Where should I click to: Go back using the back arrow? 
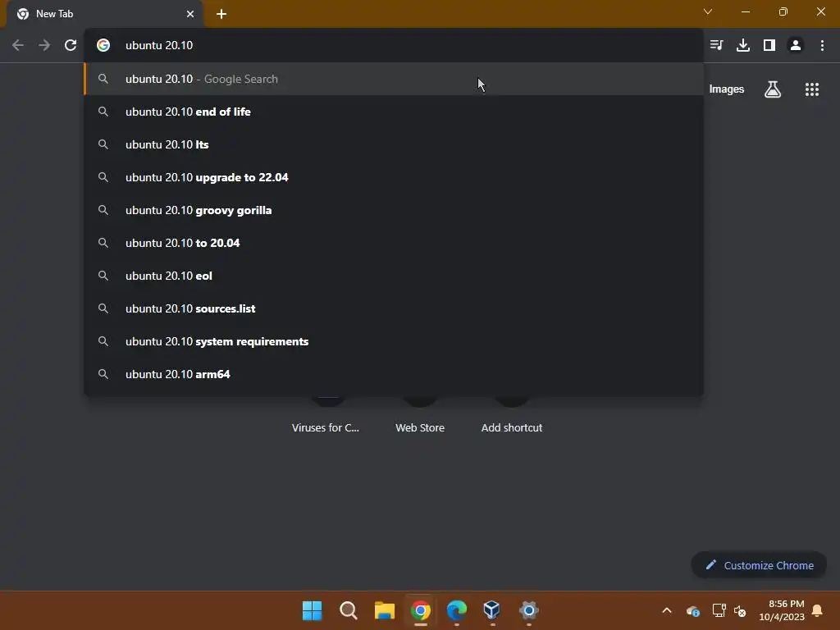18,45
